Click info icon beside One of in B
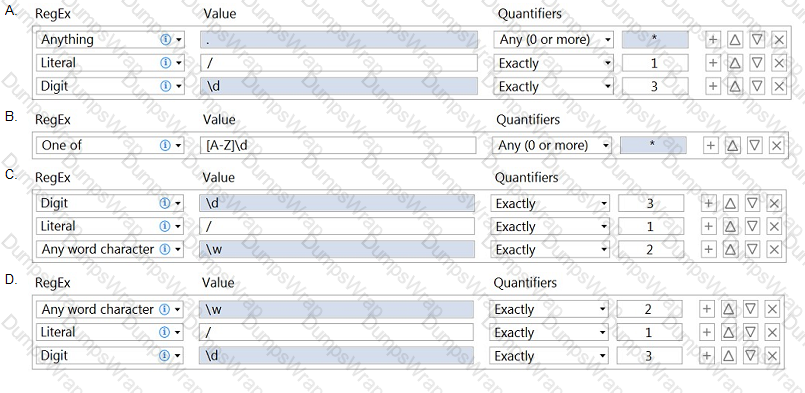 [165, 145]
